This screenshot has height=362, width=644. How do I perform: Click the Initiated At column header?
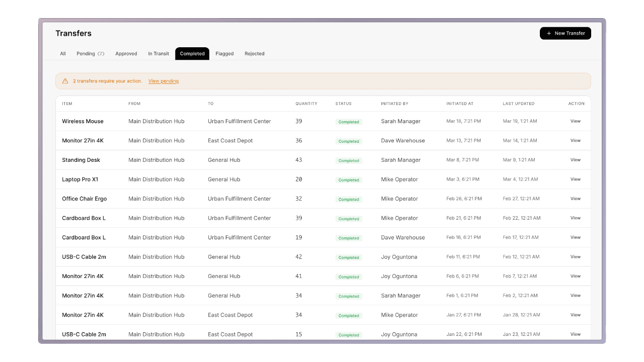tap(459, 104)
